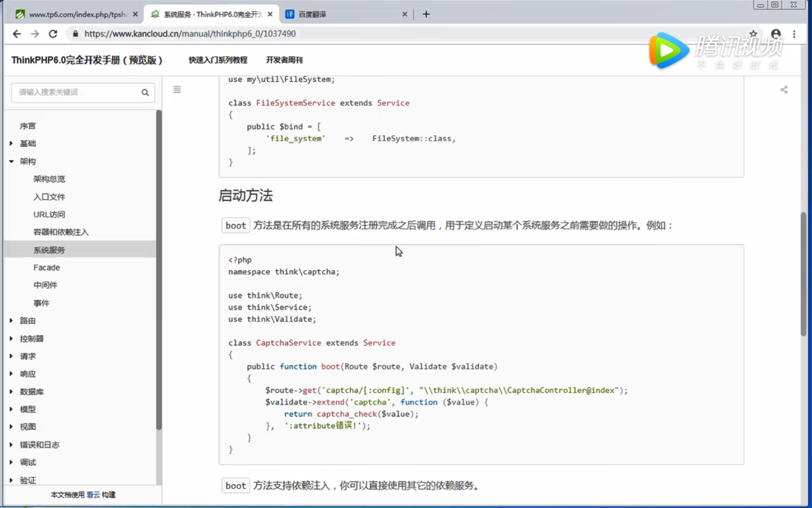Expand the 基础 section

point(28,143)
